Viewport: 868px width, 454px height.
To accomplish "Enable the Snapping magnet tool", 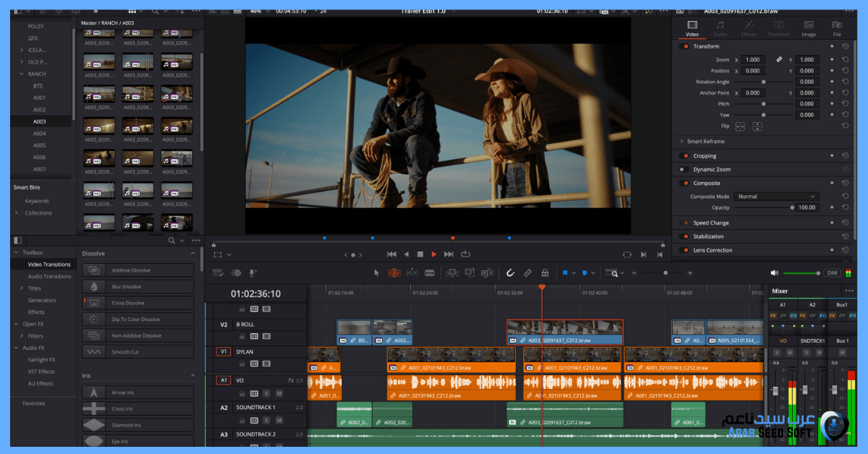I will point(510,273).
